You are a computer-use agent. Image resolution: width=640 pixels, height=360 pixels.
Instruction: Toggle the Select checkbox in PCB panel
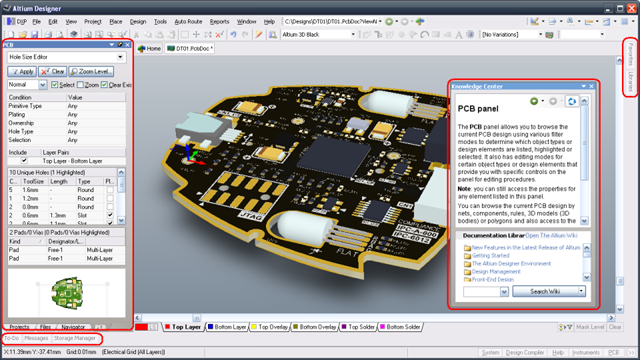[x=55, y=84]
